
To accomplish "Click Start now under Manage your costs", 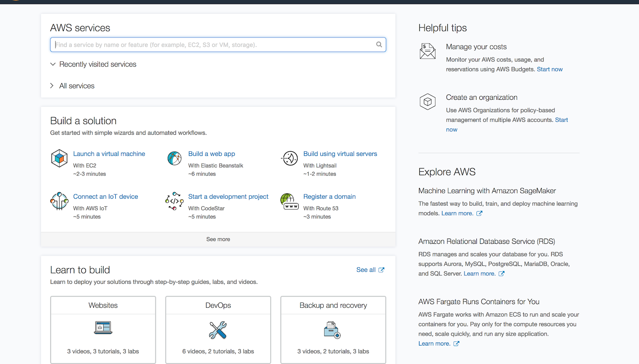I will coord(550,69).
